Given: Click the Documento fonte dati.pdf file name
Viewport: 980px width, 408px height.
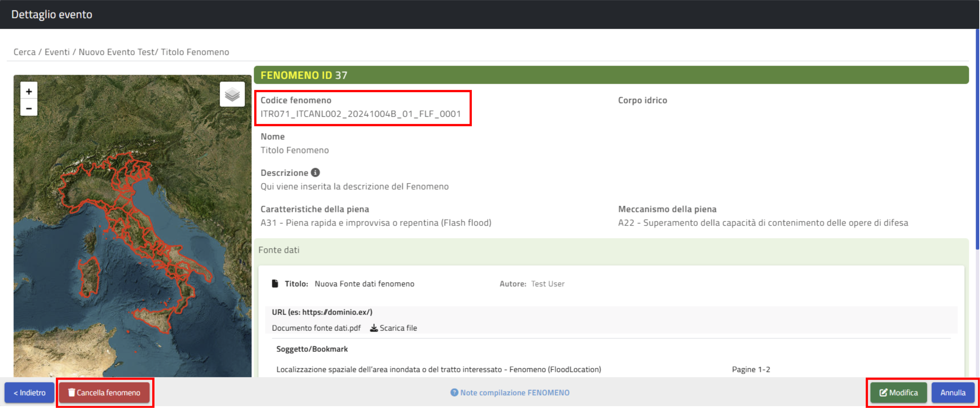Looking at the screenshot, I should (x=316, y=328).
